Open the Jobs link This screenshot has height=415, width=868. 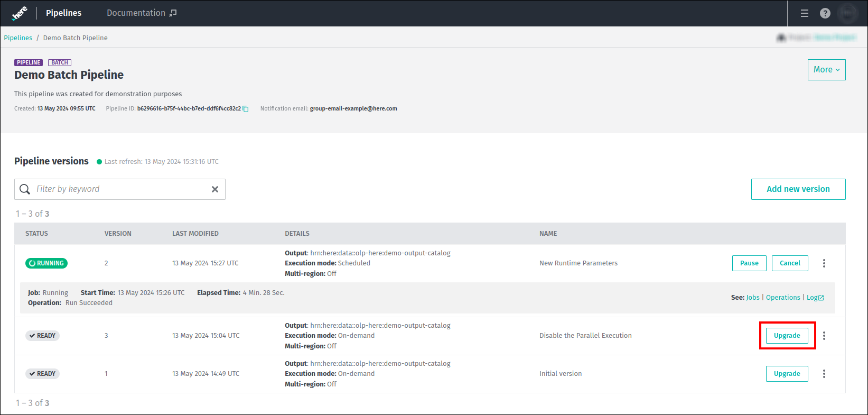tap(753, 298)
